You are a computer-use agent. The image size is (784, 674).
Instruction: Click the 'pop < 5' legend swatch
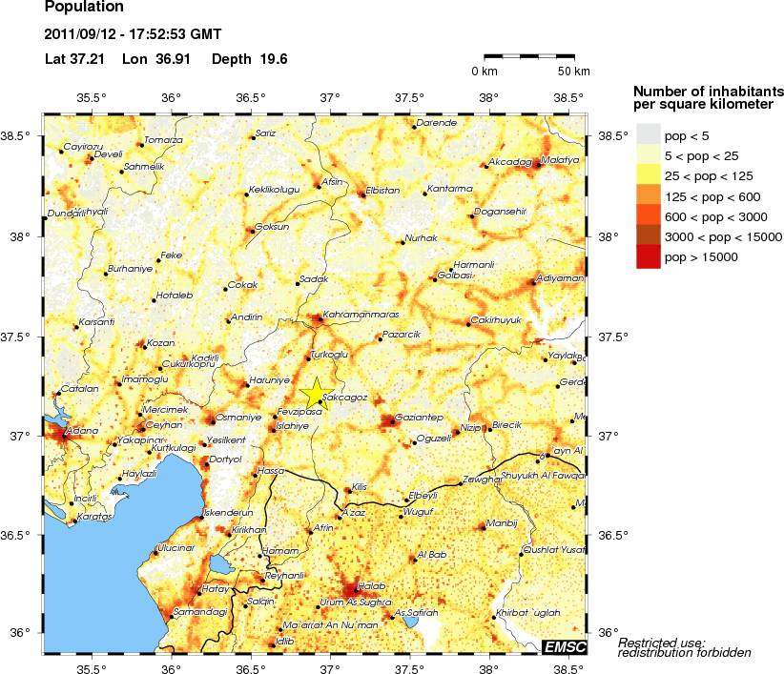(649, 134)
